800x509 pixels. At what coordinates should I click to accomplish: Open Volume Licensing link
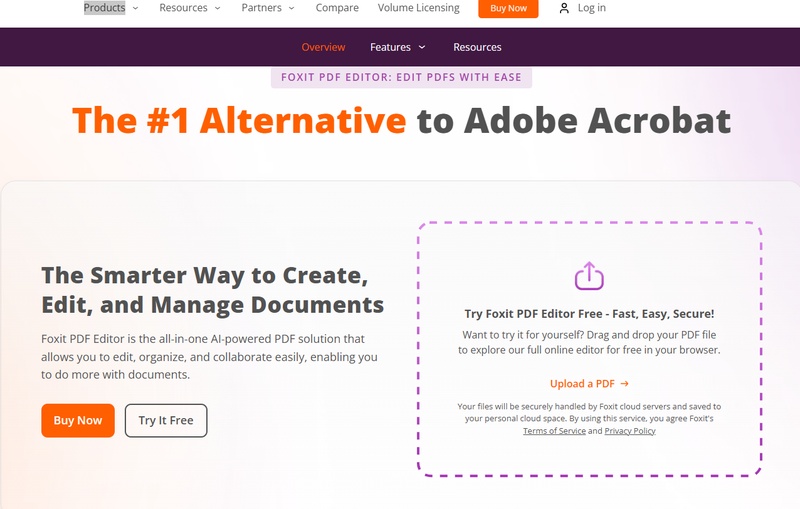[x=418, y=8]
